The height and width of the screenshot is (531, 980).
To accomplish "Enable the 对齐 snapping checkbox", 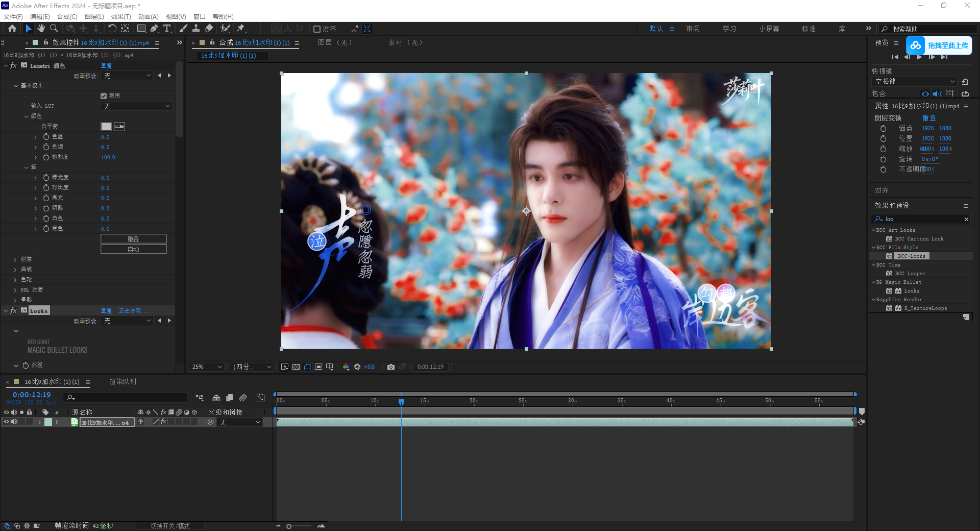I will pyautogui.click(x=317, y=29).
